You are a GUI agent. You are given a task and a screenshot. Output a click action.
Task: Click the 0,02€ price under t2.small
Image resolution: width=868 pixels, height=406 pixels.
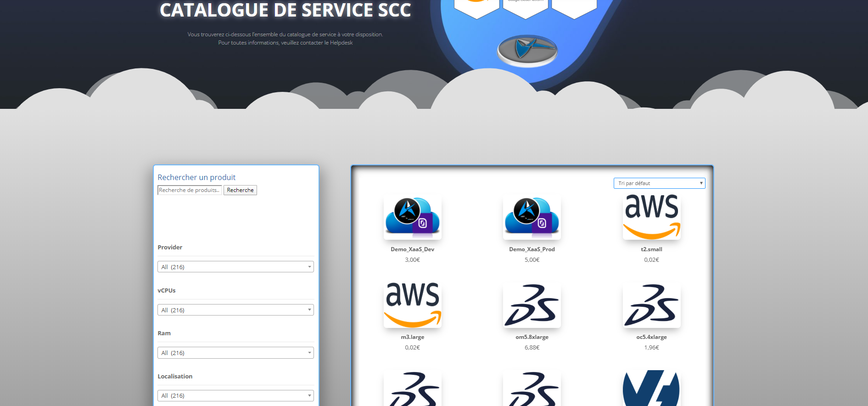coord(651,260)
